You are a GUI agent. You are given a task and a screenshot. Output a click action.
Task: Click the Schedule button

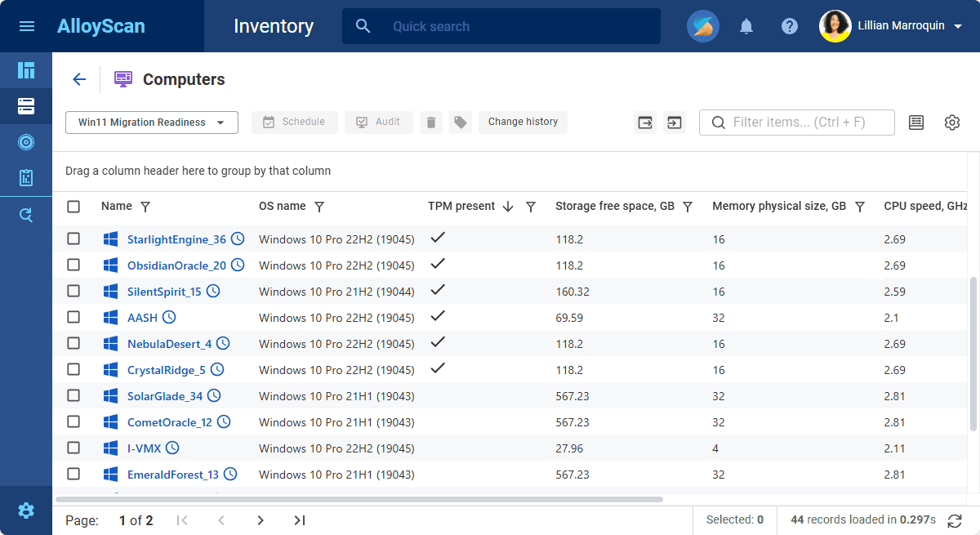295,123
